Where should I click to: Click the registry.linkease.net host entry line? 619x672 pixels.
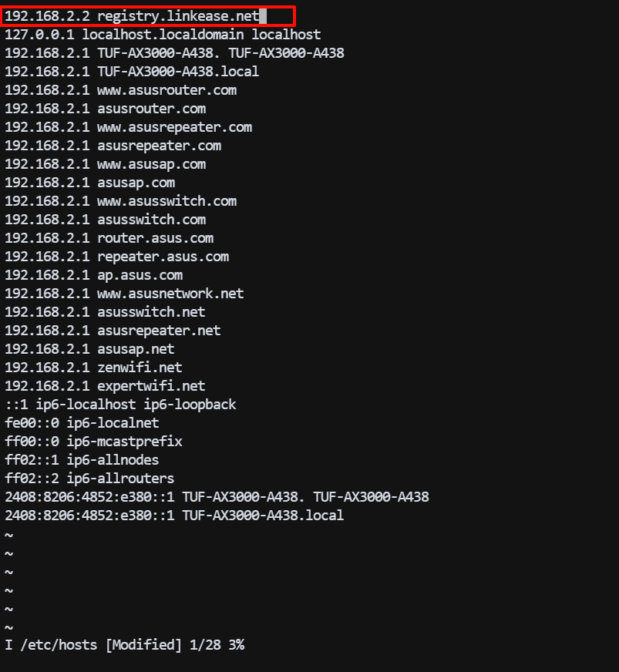coord(131,16)
